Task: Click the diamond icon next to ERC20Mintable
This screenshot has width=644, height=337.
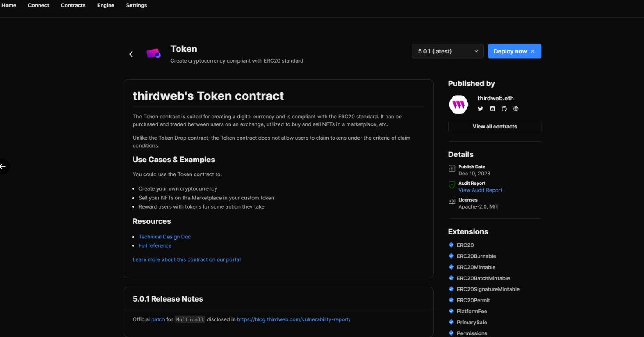Action: 451,267
